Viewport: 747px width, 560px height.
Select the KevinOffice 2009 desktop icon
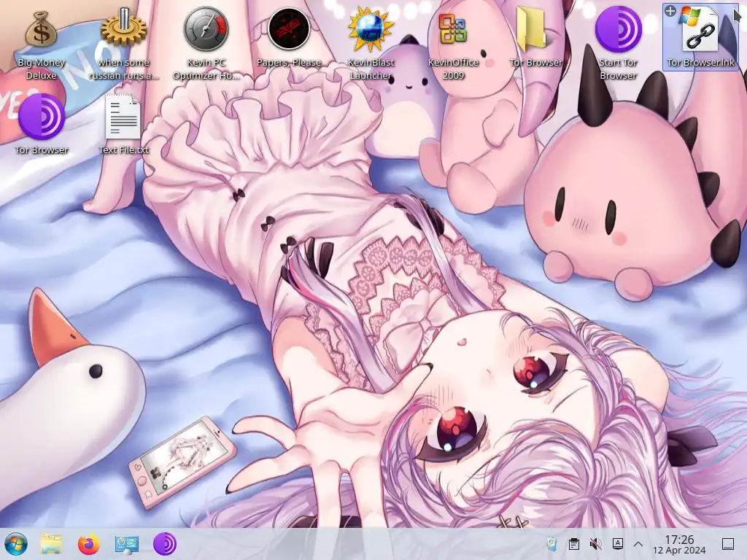(x=453, y=28)
